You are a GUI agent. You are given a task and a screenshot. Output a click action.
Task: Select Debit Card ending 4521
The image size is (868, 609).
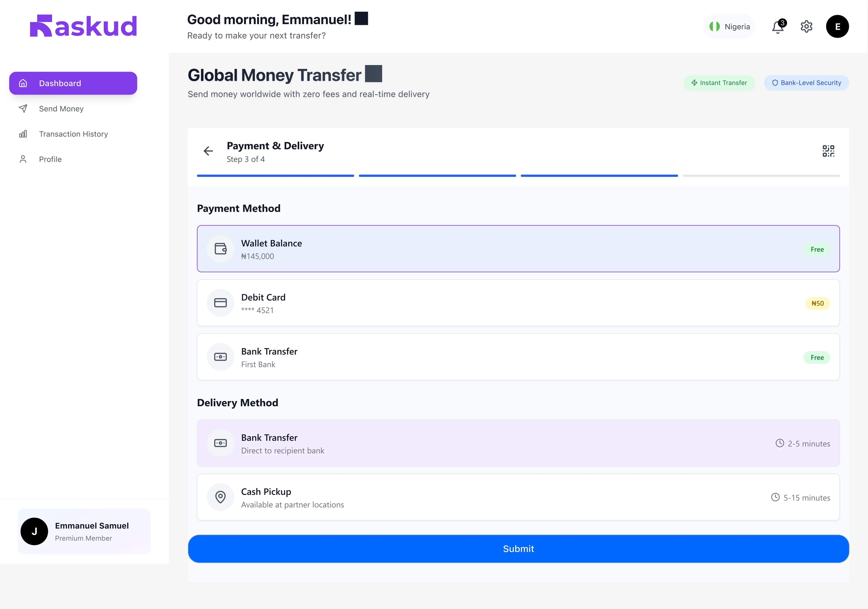518,303
